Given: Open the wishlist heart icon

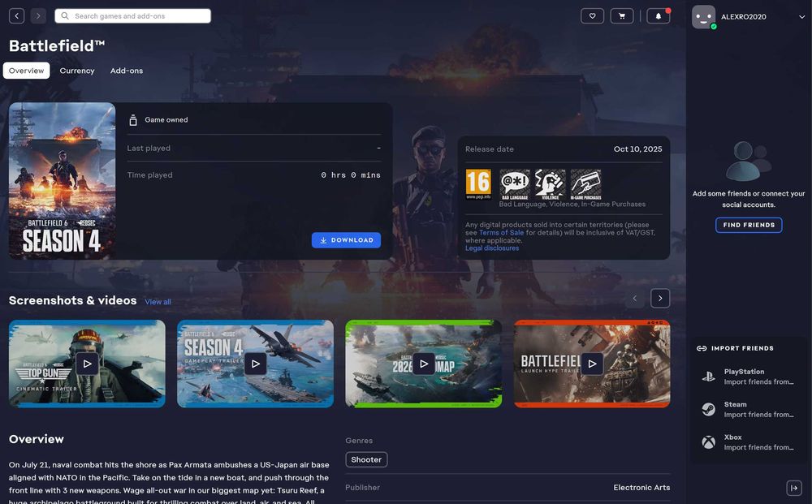Looking at the screenshot, I should [x=593, y=16].
